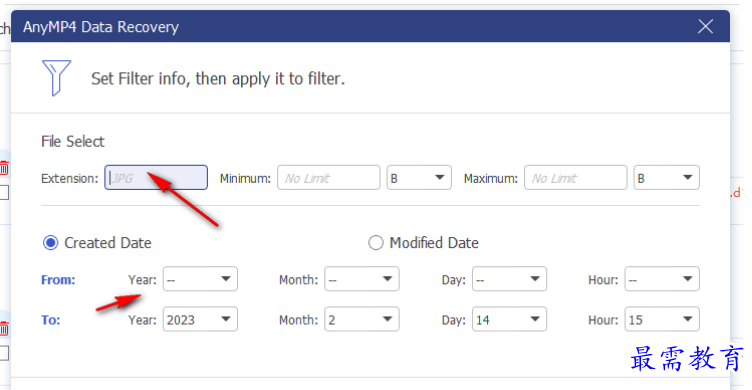Open the Minimum size unit dropdown

pyautogui.click(x=419, y=178)
